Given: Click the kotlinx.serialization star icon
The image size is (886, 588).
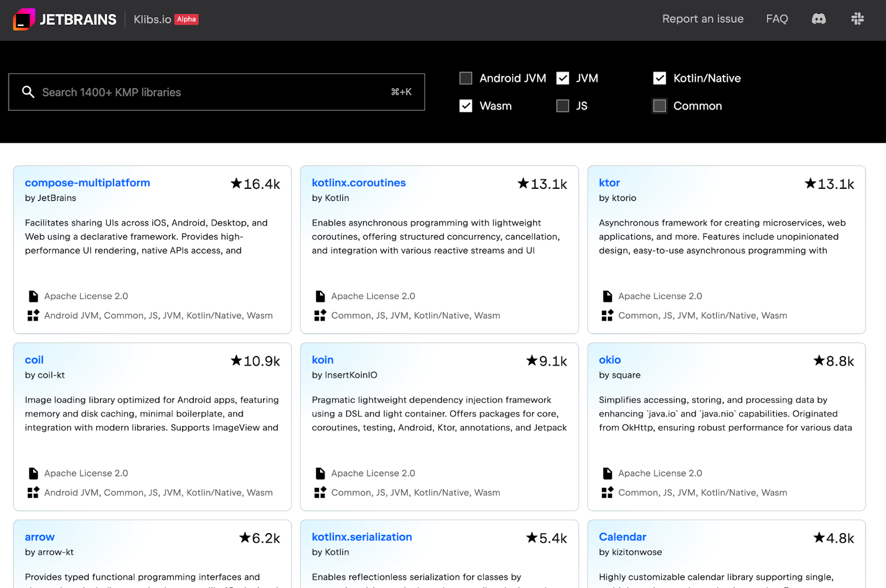Looking at the screenshot, I should (x=532, y=538).
